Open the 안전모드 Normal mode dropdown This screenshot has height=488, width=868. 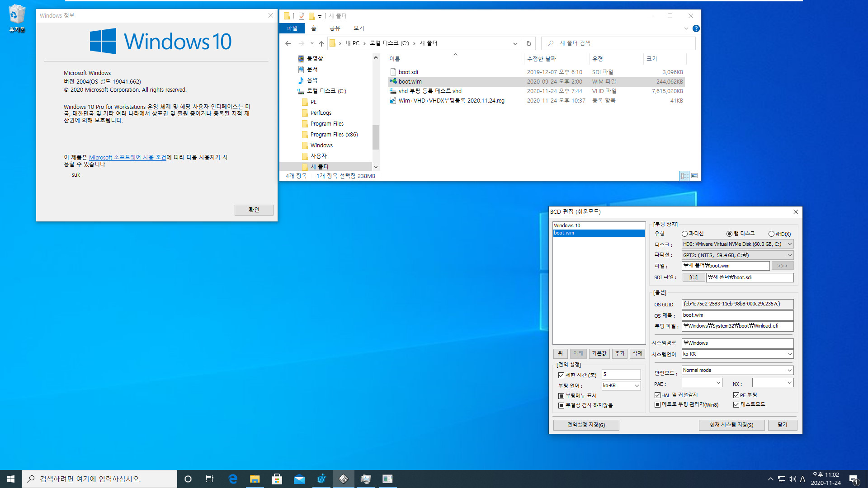coord(737,371)
